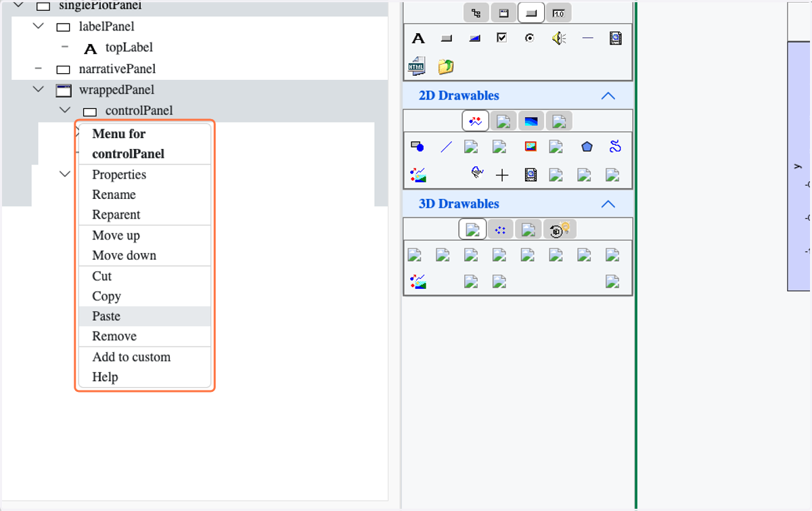Image resolution: width=812 pixels, height=511 pixels.
Task: Choose Paste in the context menu
Action: coord(145,316)
